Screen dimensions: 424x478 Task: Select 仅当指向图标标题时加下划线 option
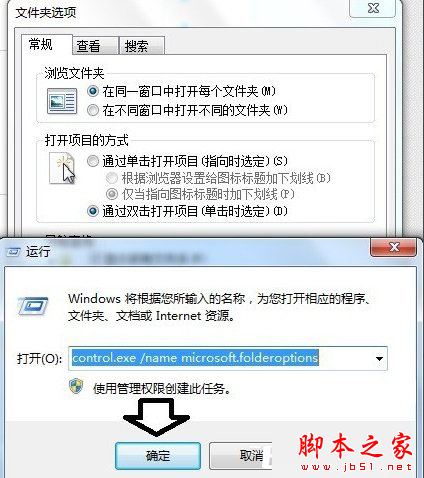tap(112, 194)
